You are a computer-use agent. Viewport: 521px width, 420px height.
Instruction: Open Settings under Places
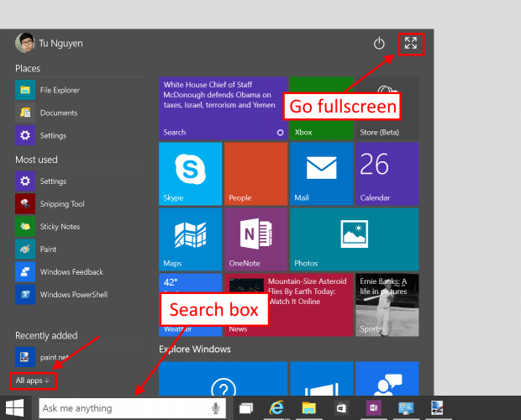pos(79,135)
